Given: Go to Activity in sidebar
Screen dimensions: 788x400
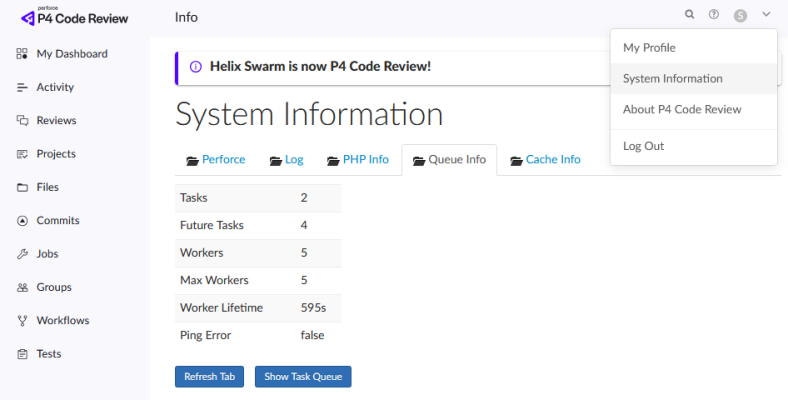Looking at the screenshot, I should pyautogui.click(x=55, y=87).
